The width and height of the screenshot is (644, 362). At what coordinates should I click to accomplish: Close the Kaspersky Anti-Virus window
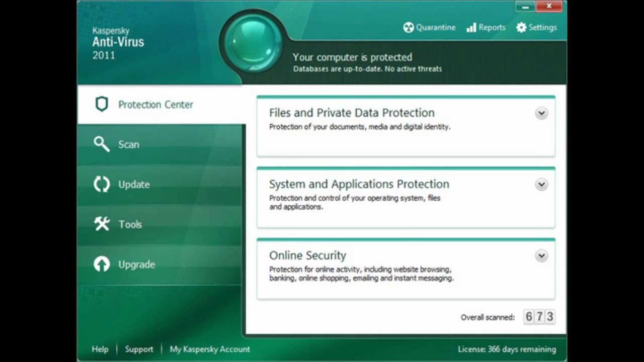549,7
